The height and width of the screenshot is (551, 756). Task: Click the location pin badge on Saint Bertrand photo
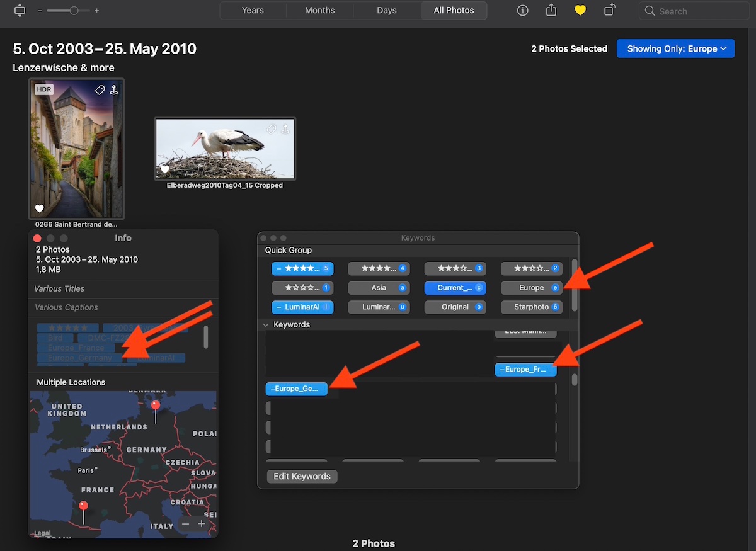click(113, 90)
